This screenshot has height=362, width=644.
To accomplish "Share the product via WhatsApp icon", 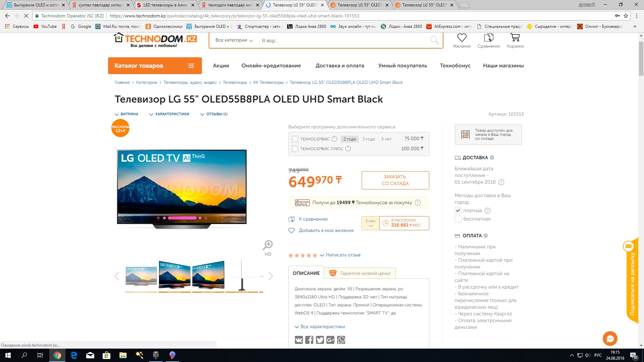I will (x=341, y=340).
